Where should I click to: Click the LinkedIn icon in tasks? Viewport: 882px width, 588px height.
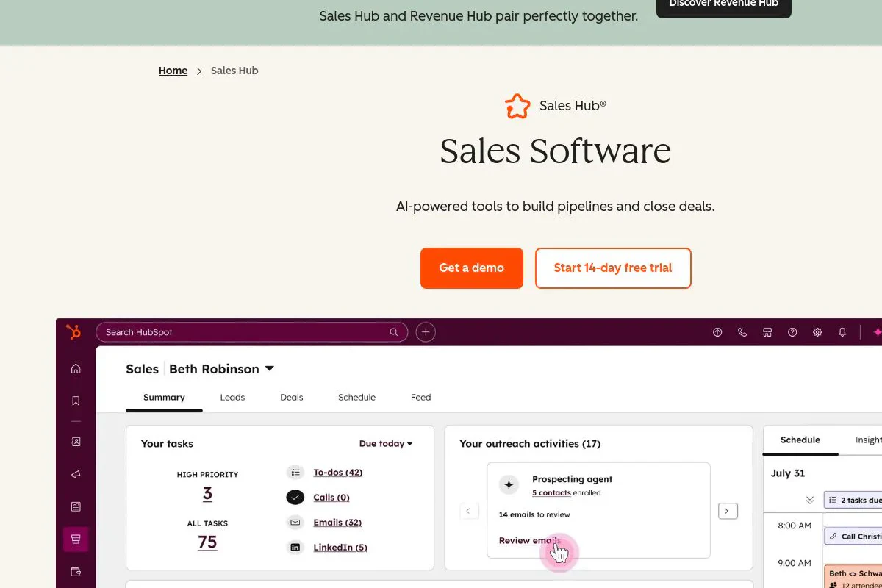(x=295, y=548)
